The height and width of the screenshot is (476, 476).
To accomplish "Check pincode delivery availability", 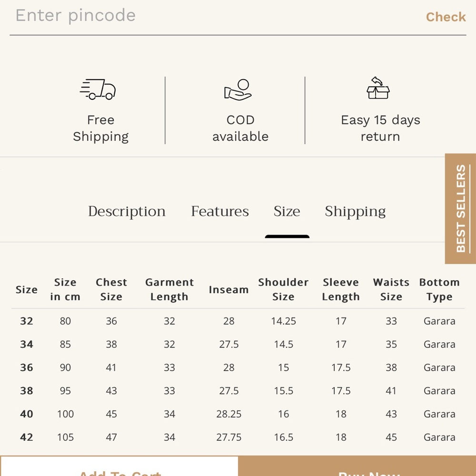I will point(446,17).
